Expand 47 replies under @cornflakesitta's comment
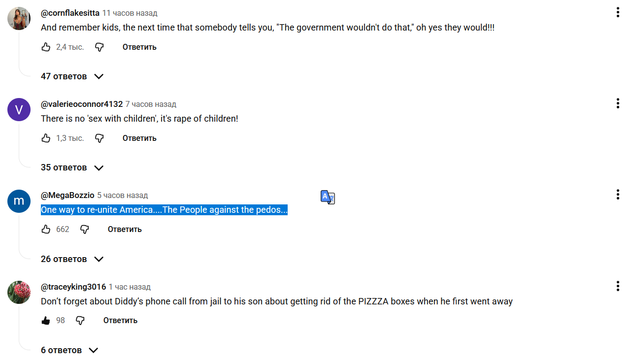 pos(72,76)
